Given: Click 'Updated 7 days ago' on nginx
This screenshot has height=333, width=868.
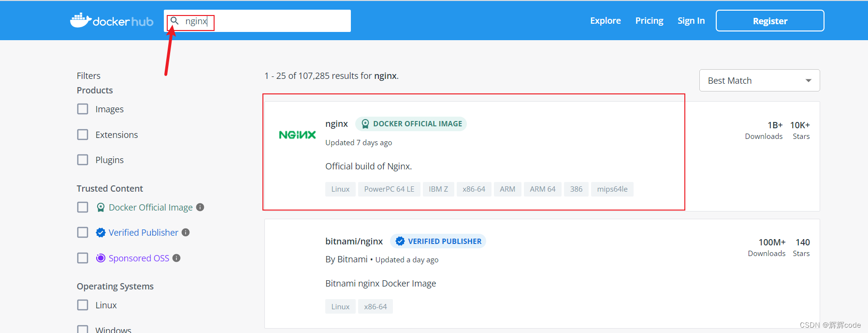Looking at the screenshot, I should click(x=359, y=143).
